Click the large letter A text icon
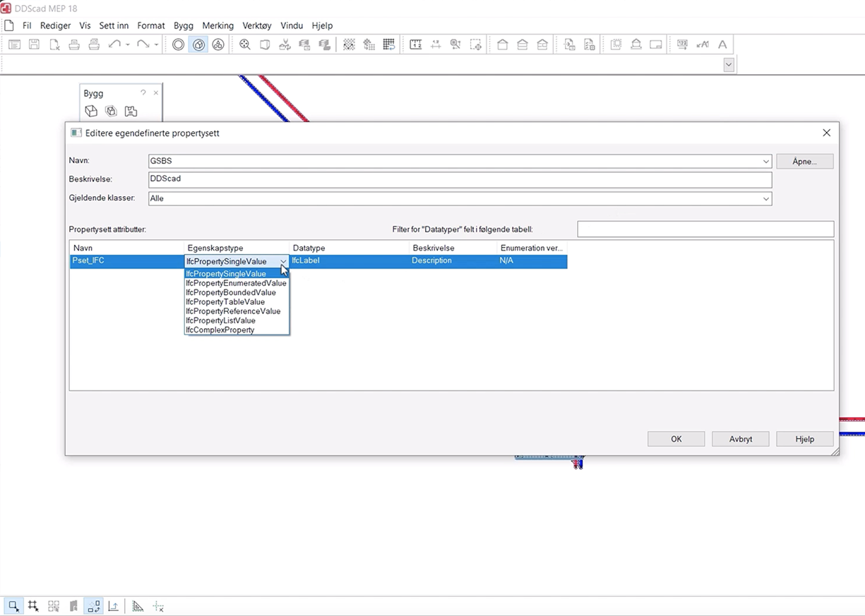The width and height of the screenshot is (865, 616). (722, 44)
